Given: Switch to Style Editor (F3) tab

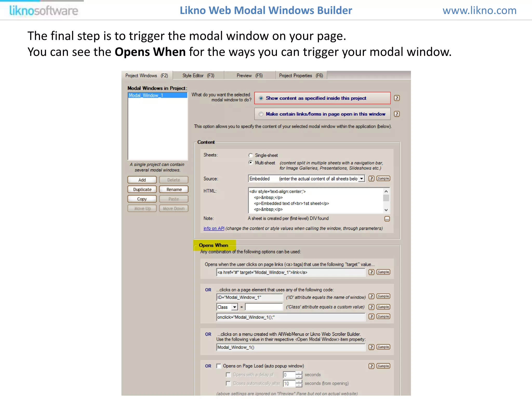Looking at the screenshot, I should point(198,76).
